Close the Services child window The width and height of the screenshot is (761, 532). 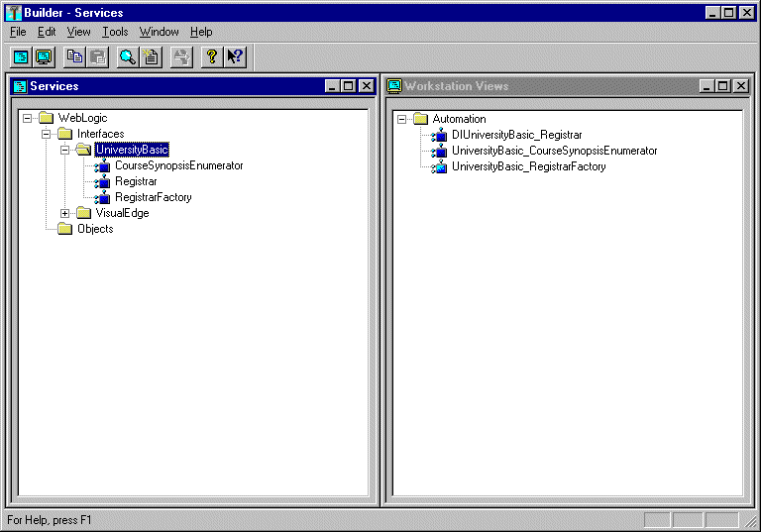[367, 86]
